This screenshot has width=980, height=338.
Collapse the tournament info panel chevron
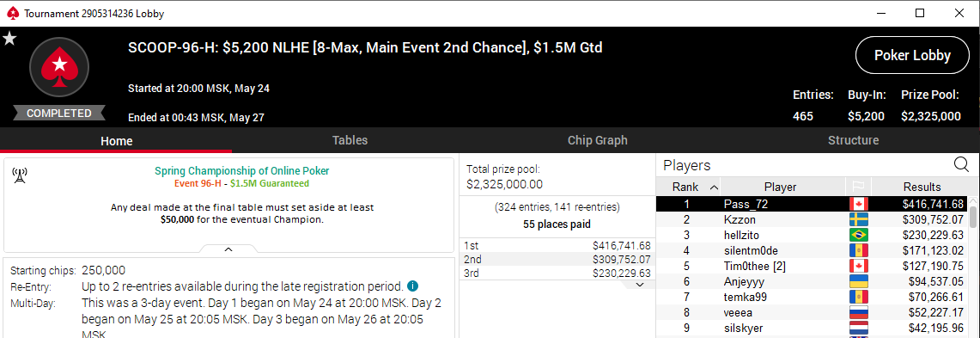[x=228, y=249]
